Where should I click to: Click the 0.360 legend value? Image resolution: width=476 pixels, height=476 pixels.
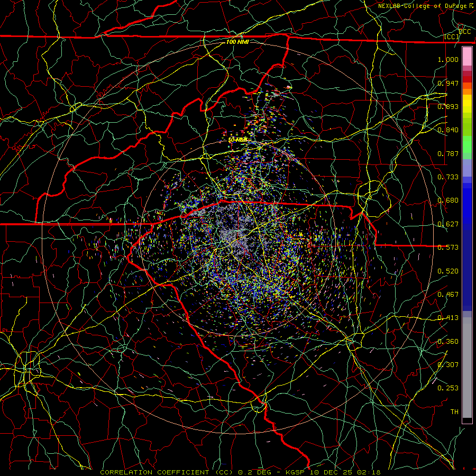(x=448, y=342)
